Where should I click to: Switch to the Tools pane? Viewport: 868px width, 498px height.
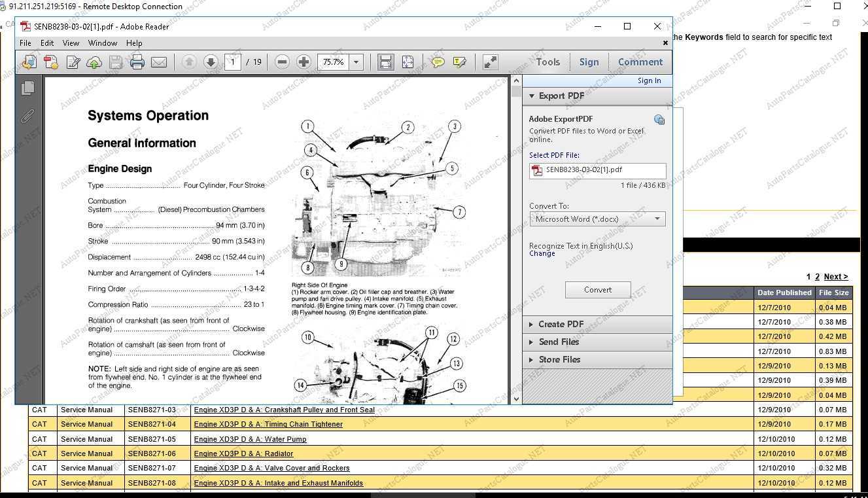548,62
